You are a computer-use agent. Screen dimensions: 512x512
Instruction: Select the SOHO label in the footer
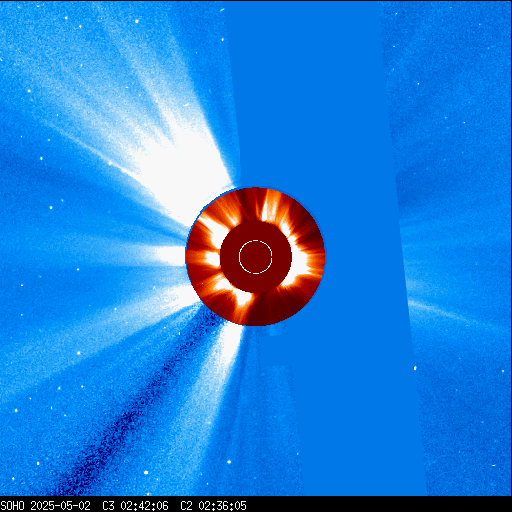pyautogui.click(x=12, y=506)
